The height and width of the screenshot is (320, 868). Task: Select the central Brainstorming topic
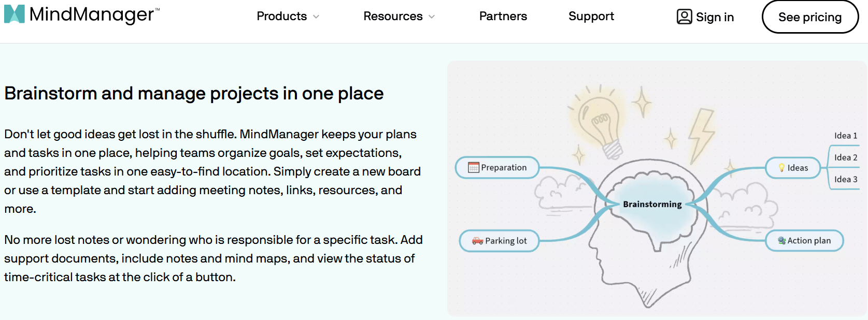click(652, 204)
